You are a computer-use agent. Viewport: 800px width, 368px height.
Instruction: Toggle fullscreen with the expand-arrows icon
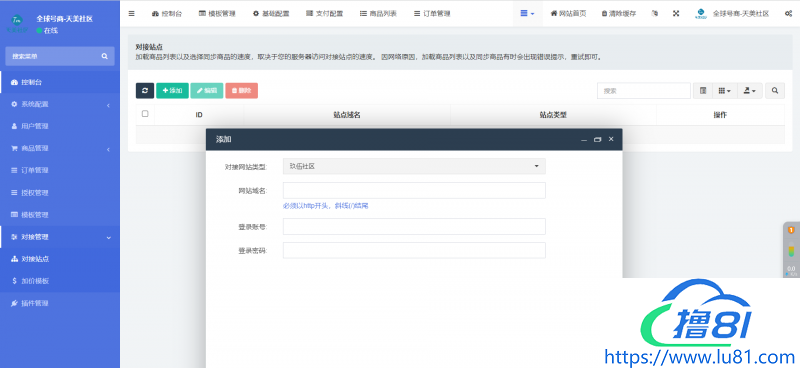(676, 14)
